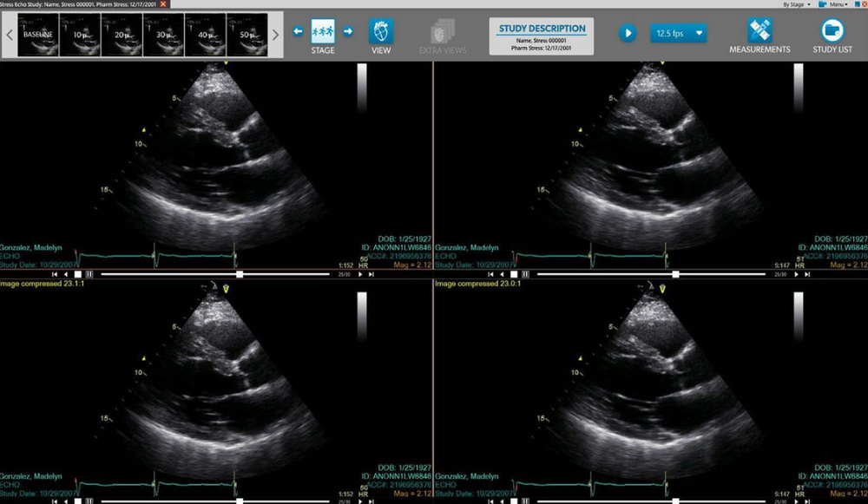The image size is (868, 504).
Task: Step one frame forward in the top-right clip
Action: click(x=797, y=275)
